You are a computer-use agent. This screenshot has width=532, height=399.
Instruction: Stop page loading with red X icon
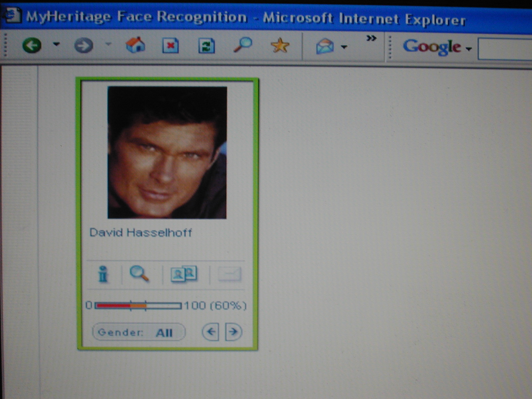tap(171, 46)
